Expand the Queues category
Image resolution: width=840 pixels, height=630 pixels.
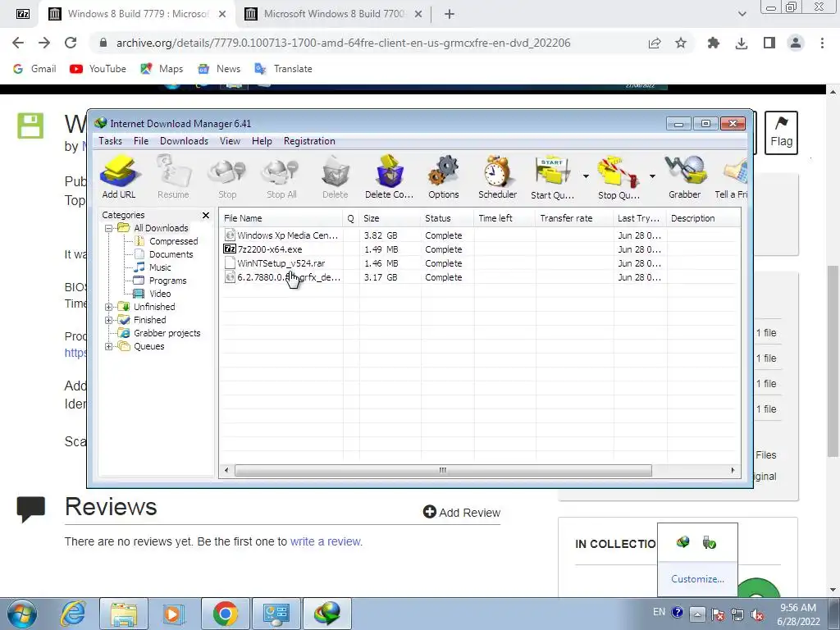pos(109,347)
